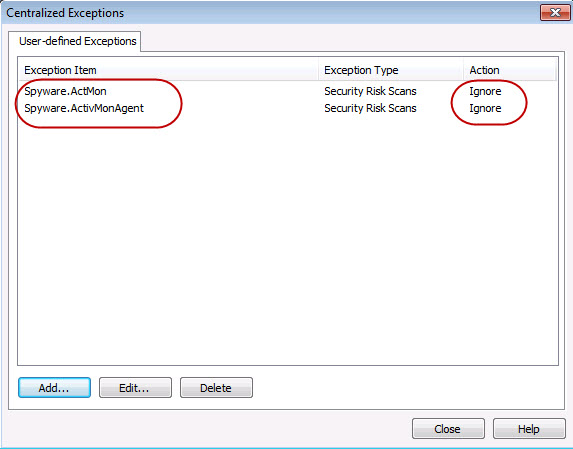Click Ignore action for Spyware.ActivMonAgent
The image size is (573, 449).
(x=485, y=108)
